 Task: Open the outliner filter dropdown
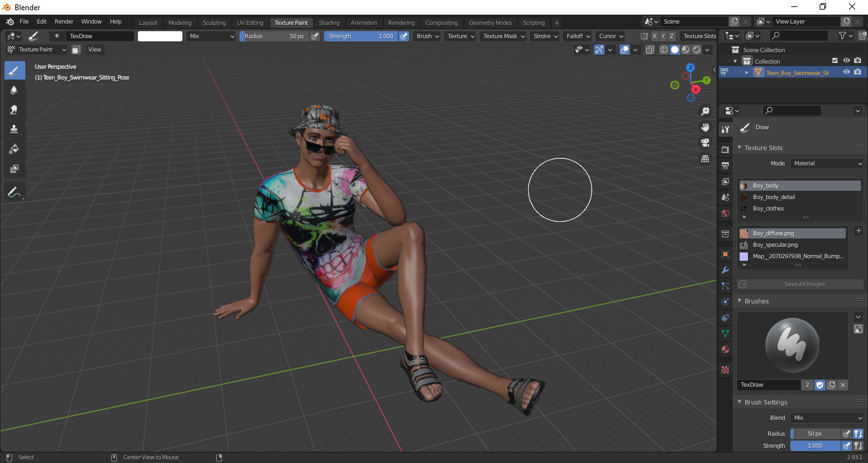[x=845, y=36]
